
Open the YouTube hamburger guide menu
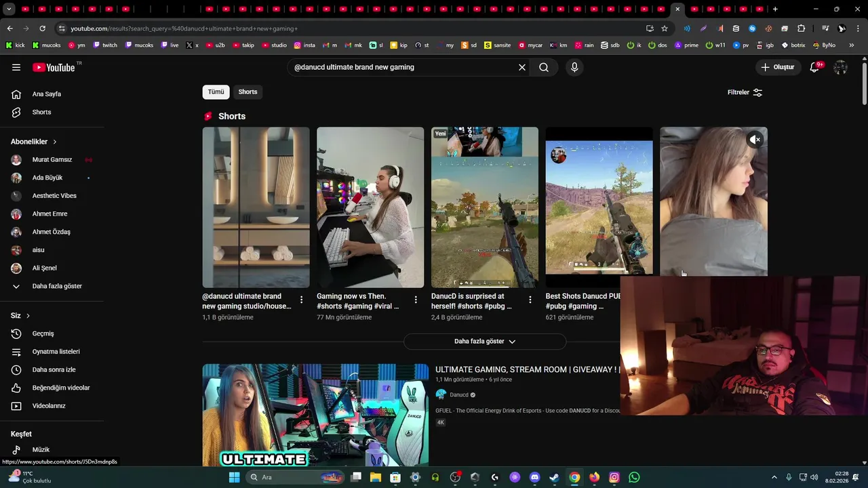pyautogui.click(x=16, y=67)
